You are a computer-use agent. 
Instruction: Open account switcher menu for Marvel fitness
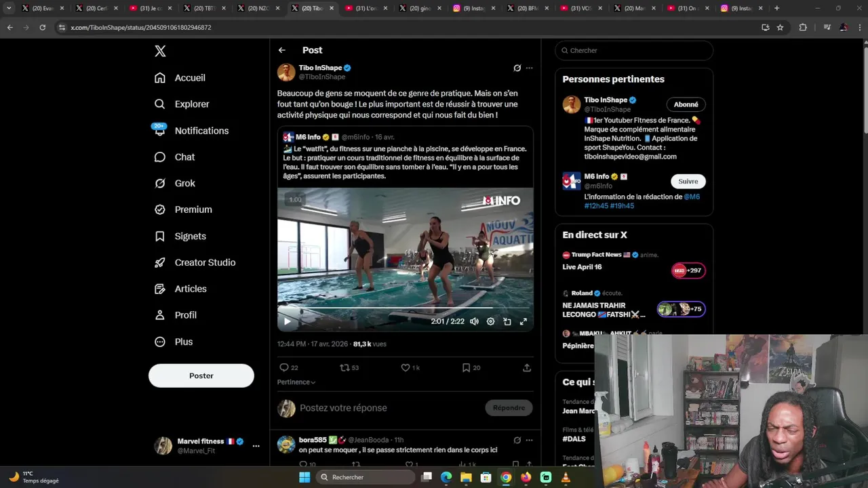(x=256, y=446)
